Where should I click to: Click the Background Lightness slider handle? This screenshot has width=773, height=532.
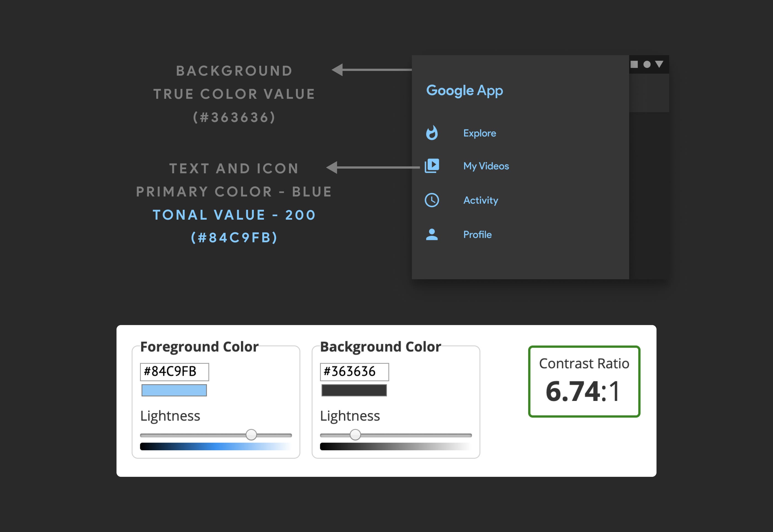click(355, 435)
